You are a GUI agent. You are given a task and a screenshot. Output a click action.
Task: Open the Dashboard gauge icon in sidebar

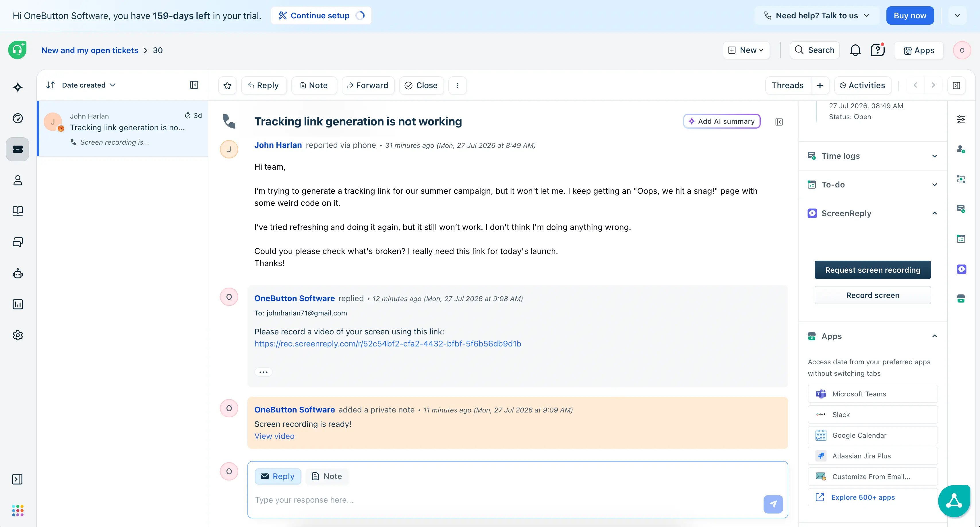[x=18, y=118]
